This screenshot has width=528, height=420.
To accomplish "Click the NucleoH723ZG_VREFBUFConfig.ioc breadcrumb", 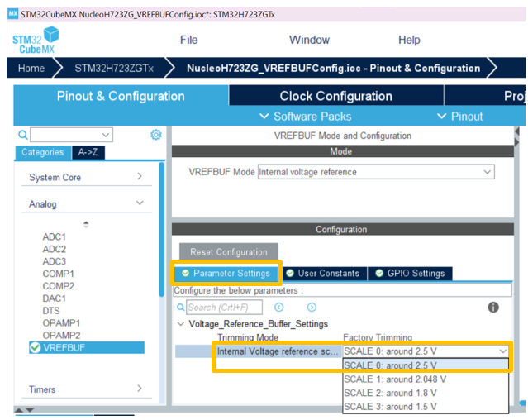I will pos(333,69).
